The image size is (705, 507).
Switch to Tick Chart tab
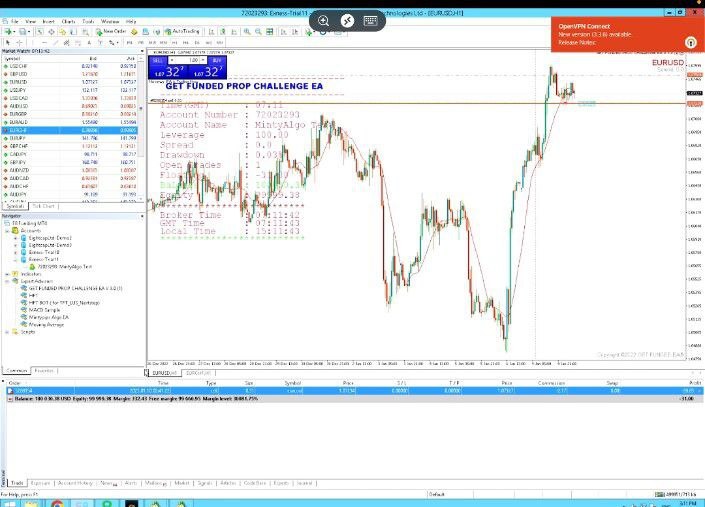[x=43, y=206]
